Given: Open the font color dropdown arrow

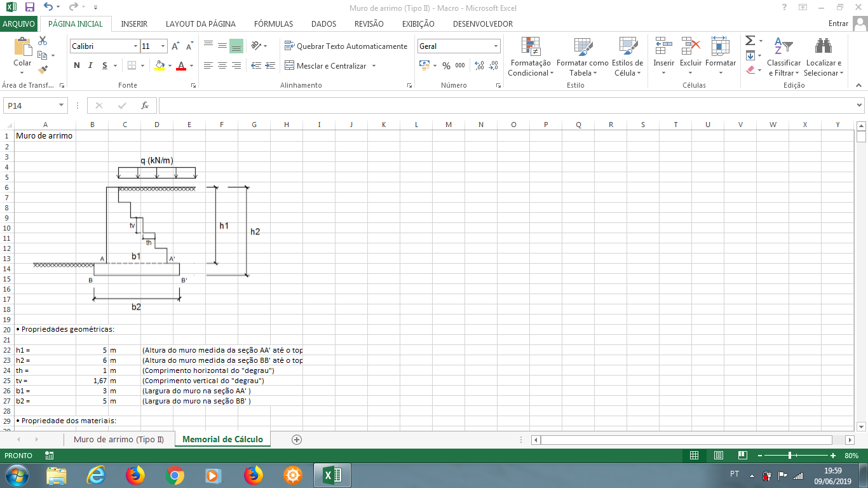Looking at the screenshot, I should click(191, 65).
